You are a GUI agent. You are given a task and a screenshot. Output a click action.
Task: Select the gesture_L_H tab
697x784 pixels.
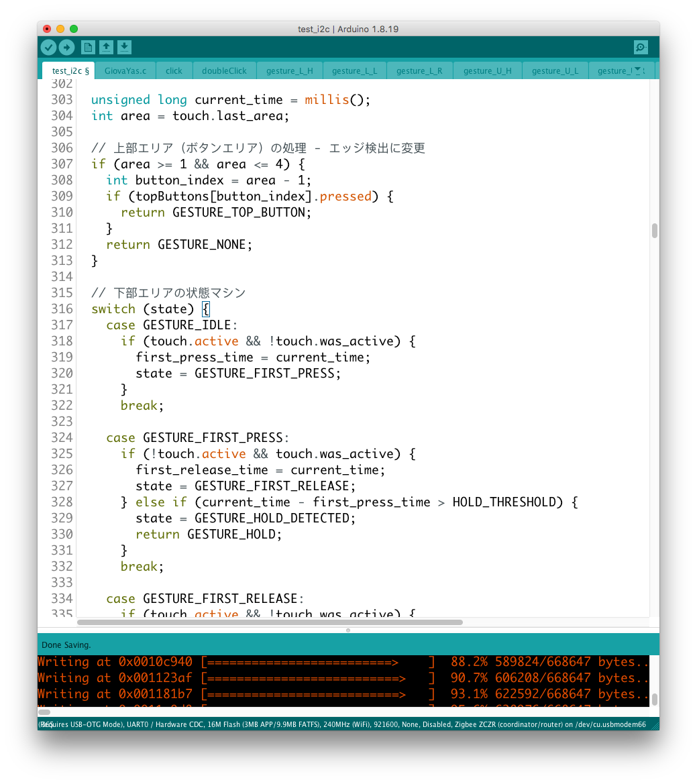point(289,70)
